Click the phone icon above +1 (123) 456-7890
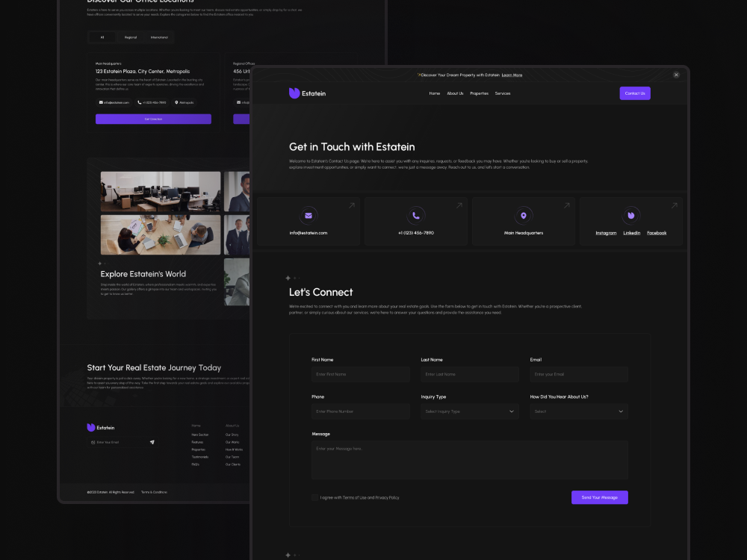 [x=416, y=216]
